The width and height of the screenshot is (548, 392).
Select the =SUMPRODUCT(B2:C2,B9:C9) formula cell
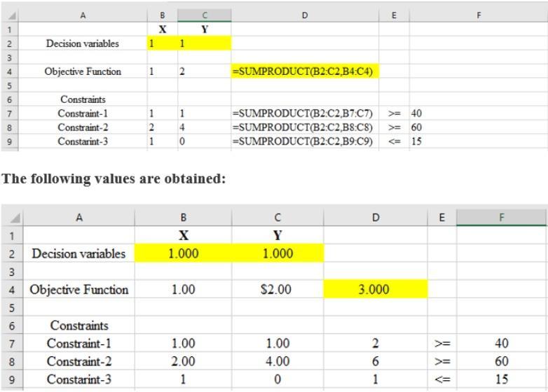305,141
